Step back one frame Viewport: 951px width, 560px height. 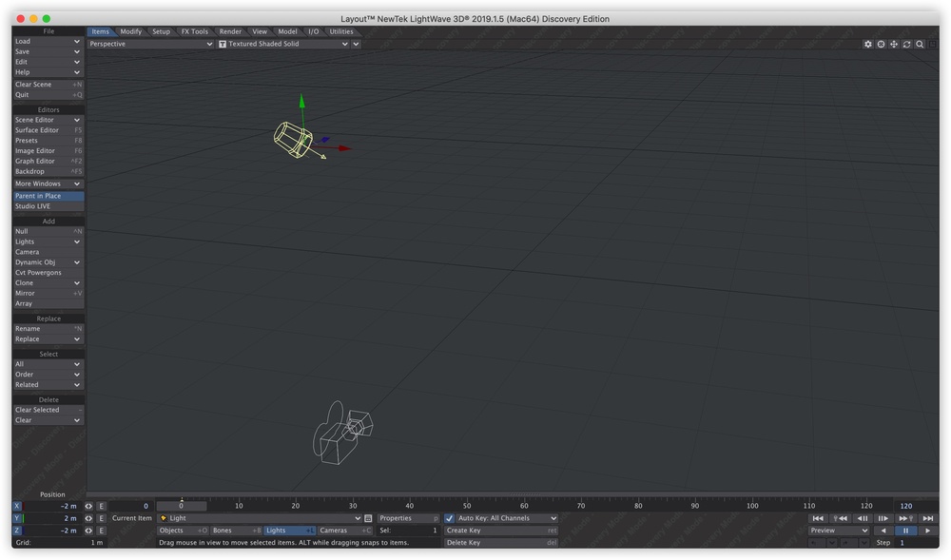pyautogui.click(x=862, y=519)
